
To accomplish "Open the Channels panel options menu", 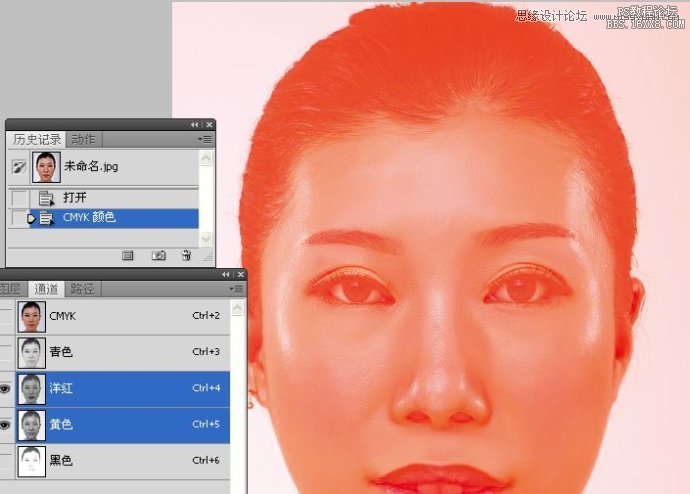I will tap(236, 288).
